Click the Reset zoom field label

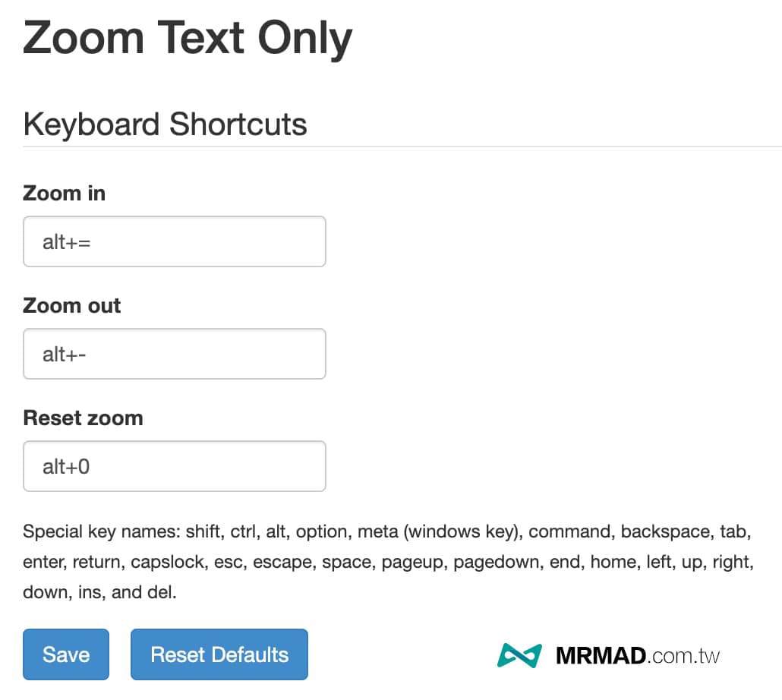pyautogui.click(x=84, y=418)
